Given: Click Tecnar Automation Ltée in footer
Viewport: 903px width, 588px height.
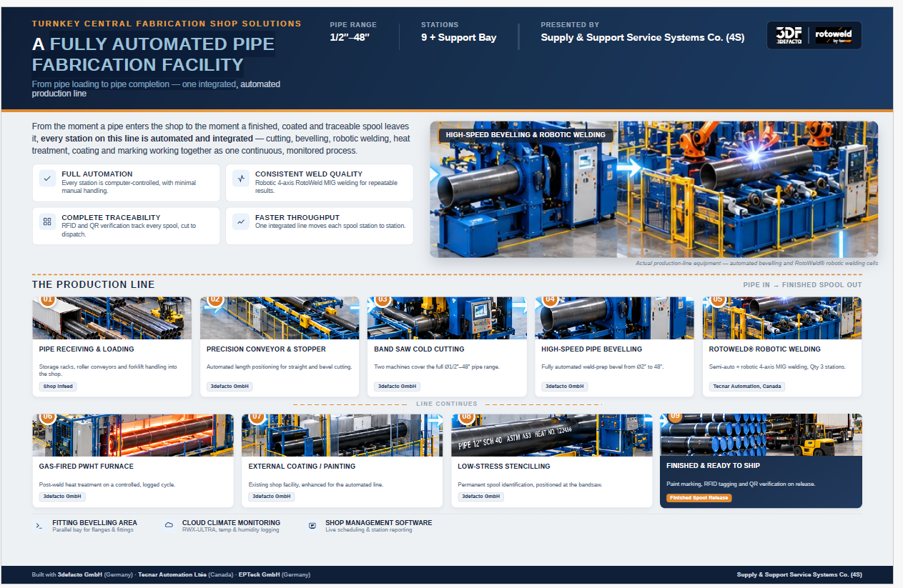Looking at the screenshot, I should click(172, 574).
